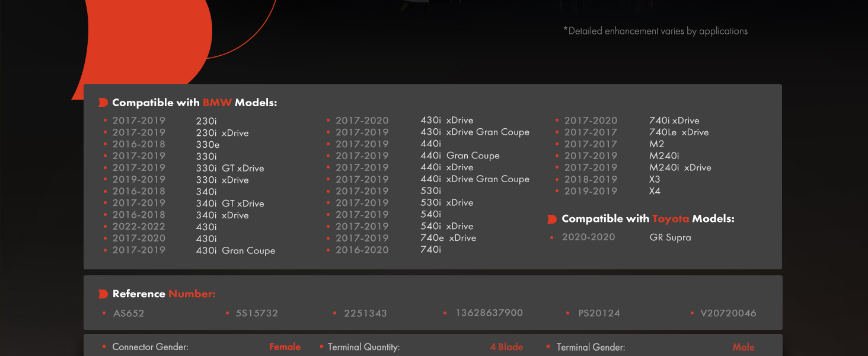
Task: Select reference number "5S15732"
Action: point(257,313)
